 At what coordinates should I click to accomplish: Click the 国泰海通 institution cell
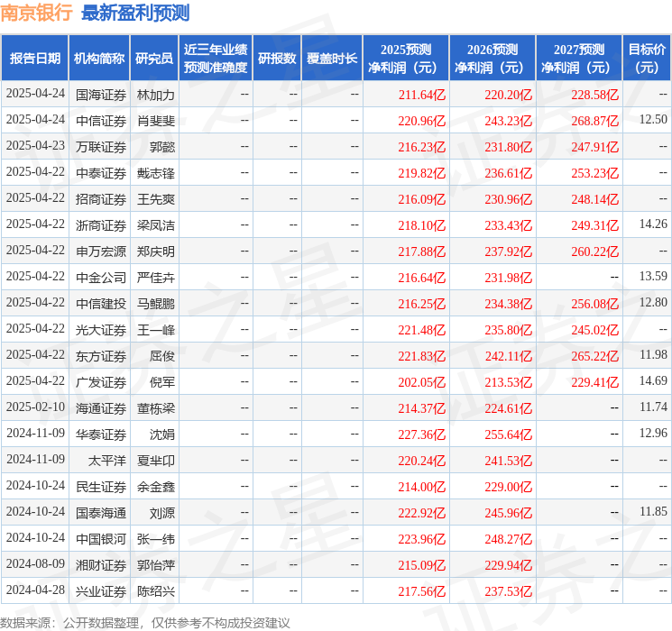coord(101,513)
